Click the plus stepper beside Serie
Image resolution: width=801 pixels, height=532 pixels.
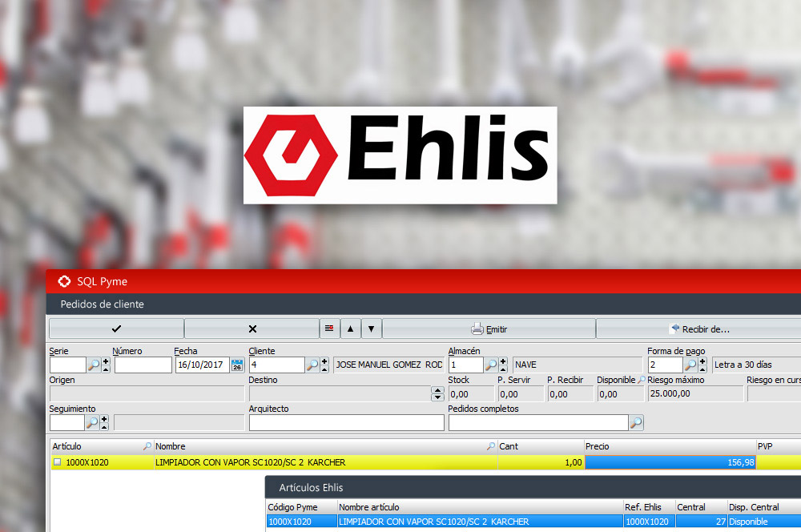tap(106, 362)
